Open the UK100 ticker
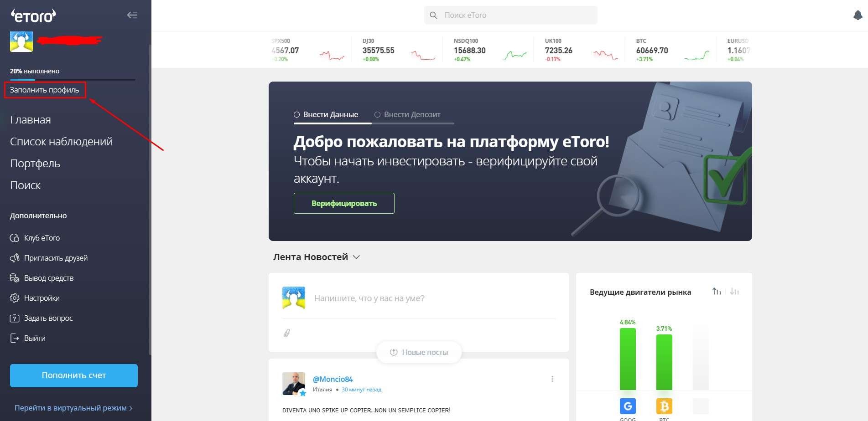 (582, 50)
